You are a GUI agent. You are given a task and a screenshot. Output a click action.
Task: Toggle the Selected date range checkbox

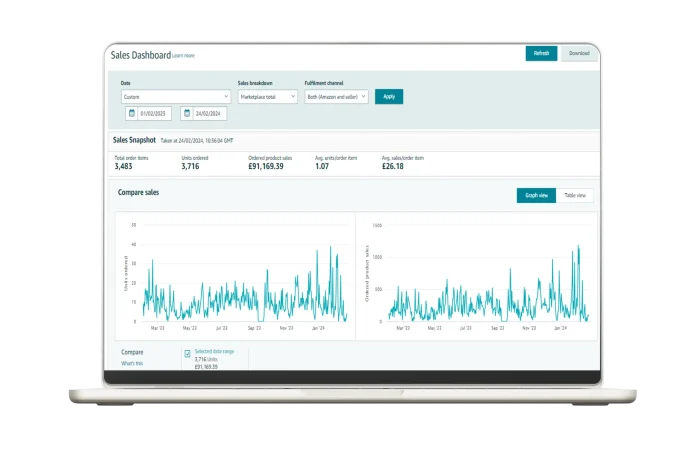188,353
